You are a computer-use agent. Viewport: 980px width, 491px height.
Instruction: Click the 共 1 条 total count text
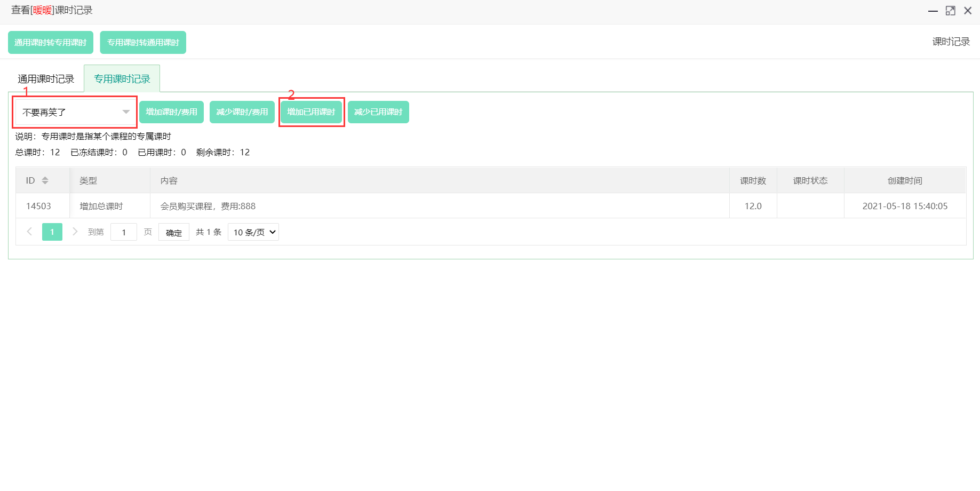click(x=209, y=232)
